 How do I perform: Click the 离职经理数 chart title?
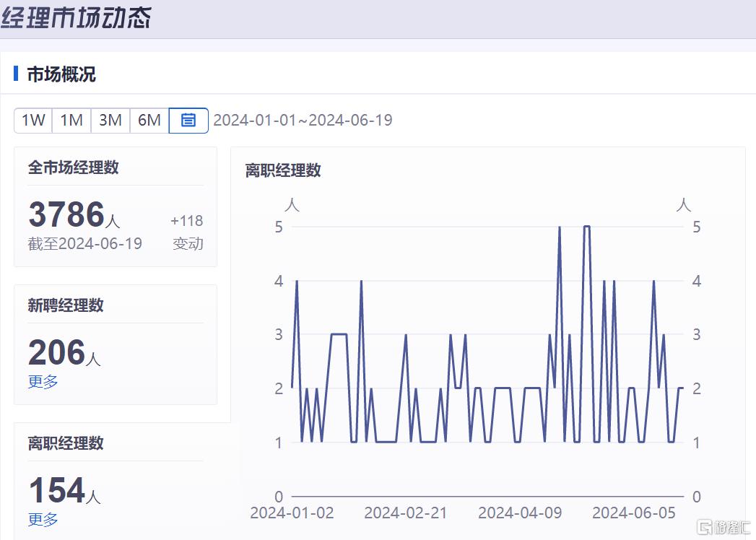(283, 170)
